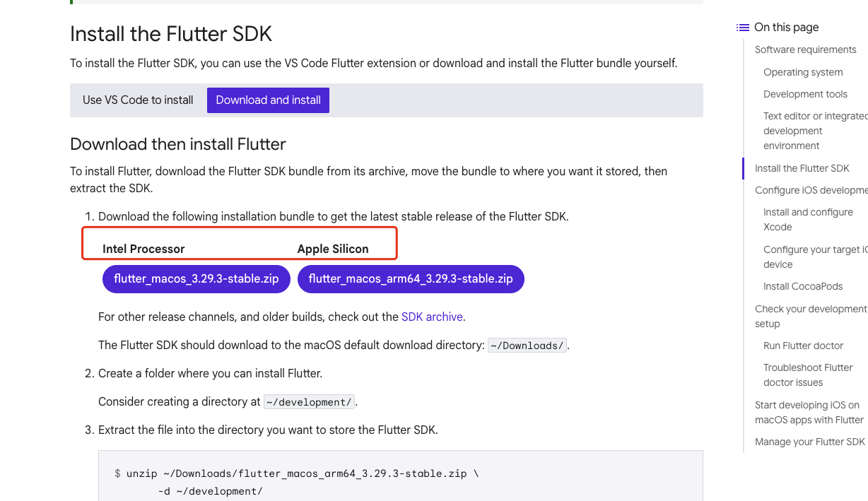Open Troubleshoot Flutter doctor issues link
This screenshot has height=501, width=868.
pyautogui.click(x=808, y=375)
